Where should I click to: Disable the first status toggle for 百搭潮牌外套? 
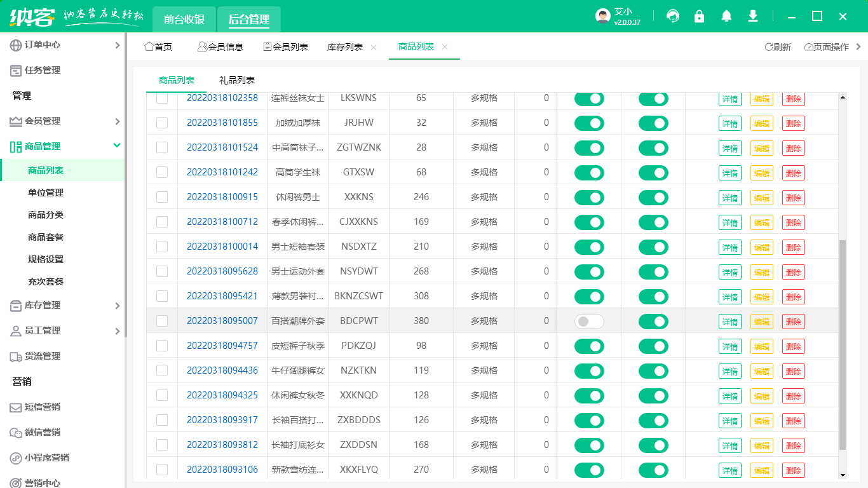pyautogui.click(x=589, y=322)
